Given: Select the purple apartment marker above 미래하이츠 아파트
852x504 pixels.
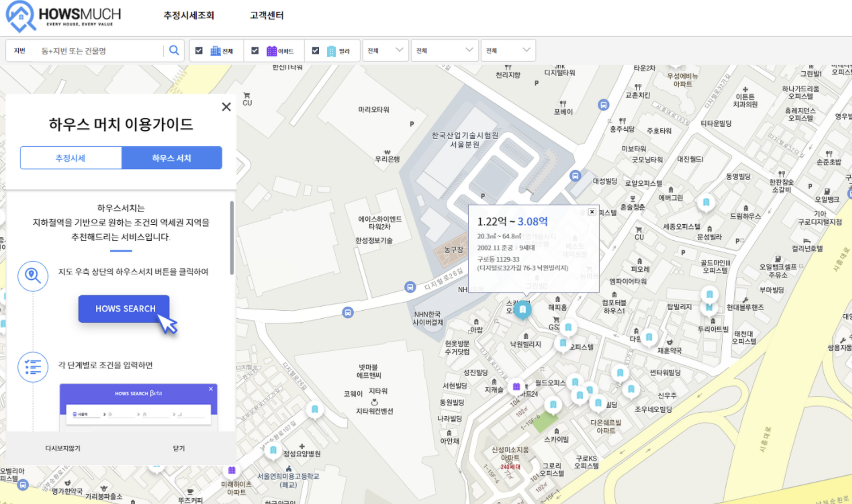Looking at the screenshot, I should (231, 470).
